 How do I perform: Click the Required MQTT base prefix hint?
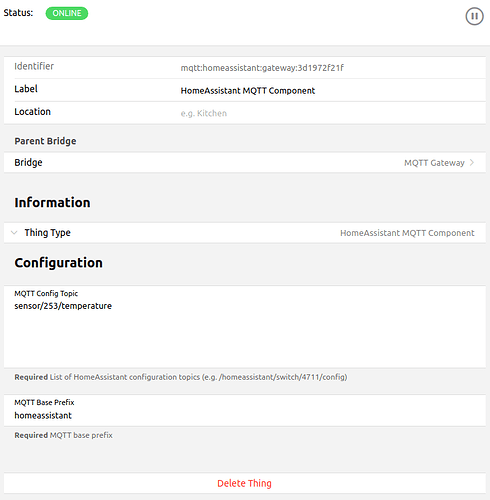point(63,435)
